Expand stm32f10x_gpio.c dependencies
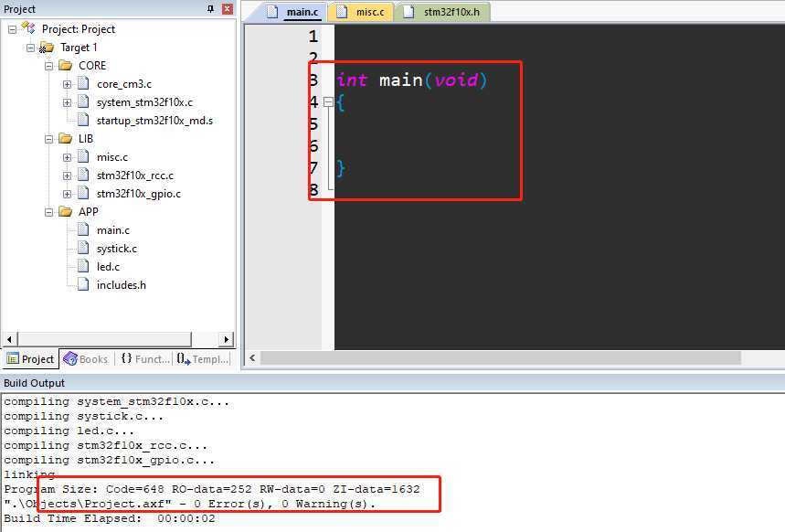Viewport: 785px width, 532px height. (x=67, y=194)
